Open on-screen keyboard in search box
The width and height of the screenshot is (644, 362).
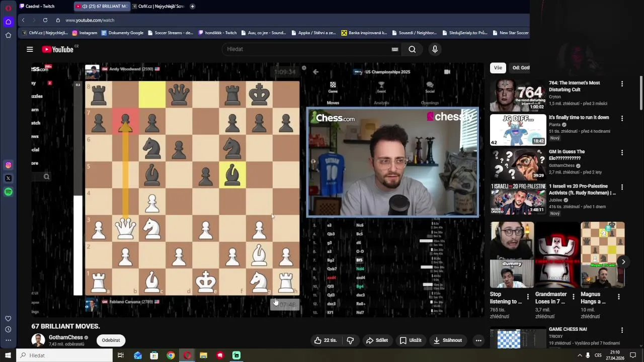coord(395,49)
